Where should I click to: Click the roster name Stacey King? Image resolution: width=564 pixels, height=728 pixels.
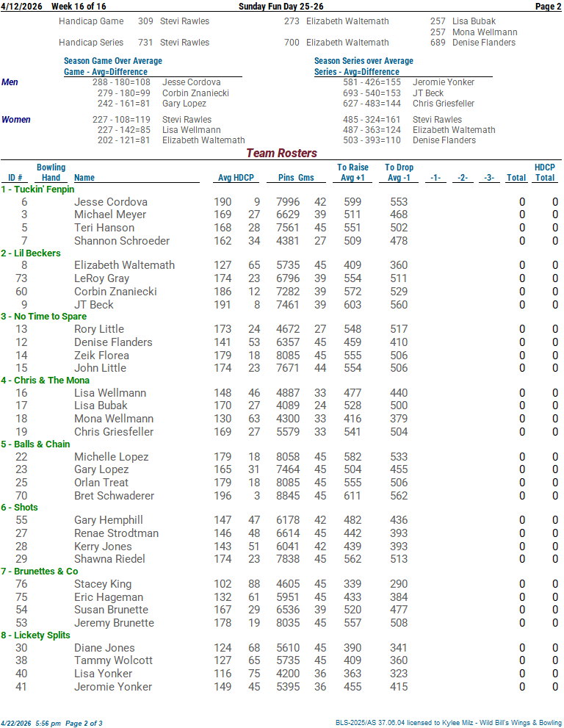(x=103, y=584)
